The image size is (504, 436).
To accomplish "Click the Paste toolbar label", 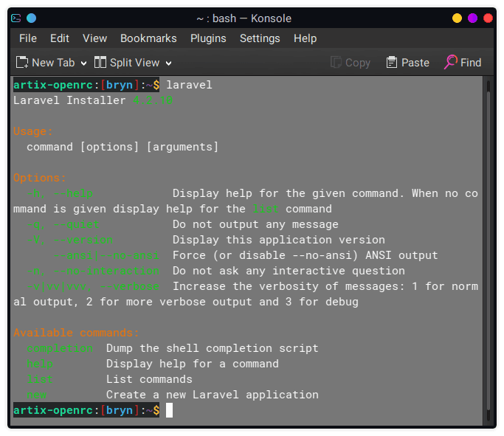I will pyautogui.click(x=415, y=63).
